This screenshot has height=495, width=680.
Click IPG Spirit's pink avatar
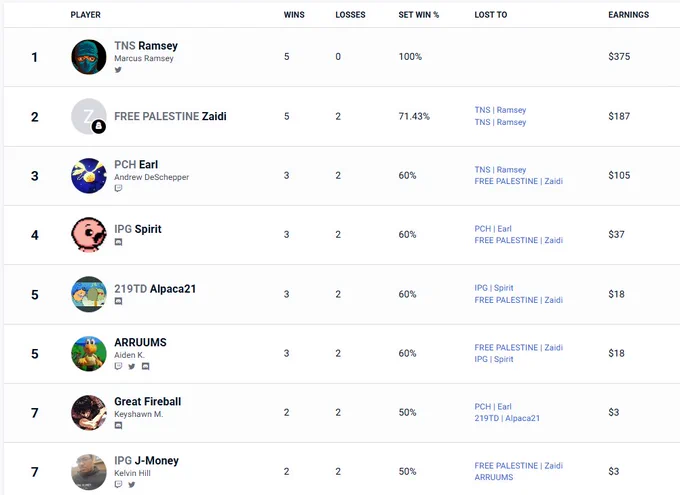click(x=88, y=235)
